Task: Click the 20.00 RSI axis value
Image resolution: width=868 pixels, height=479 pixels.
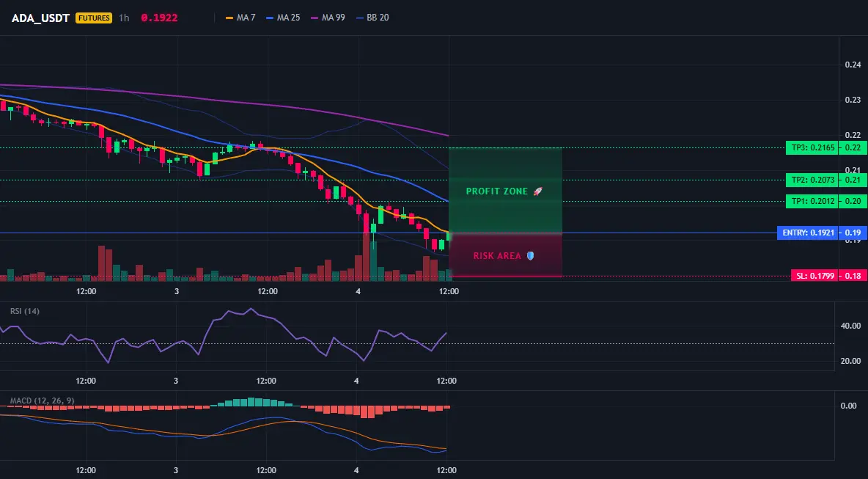Action: tap(850, 361)
